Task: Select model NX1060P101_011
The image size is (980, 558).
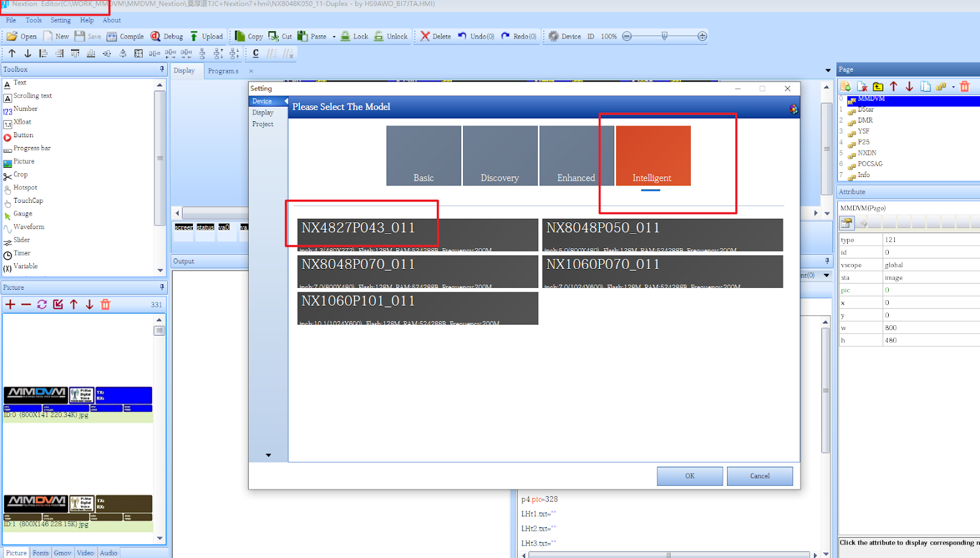Action: (418, 308)
